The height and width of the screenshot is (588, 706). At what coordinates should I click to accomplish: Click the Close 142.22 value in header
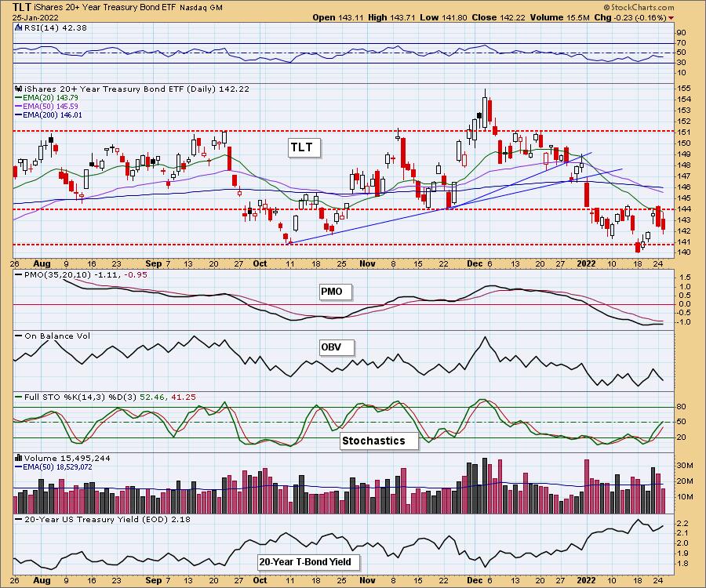click(499, 17)
